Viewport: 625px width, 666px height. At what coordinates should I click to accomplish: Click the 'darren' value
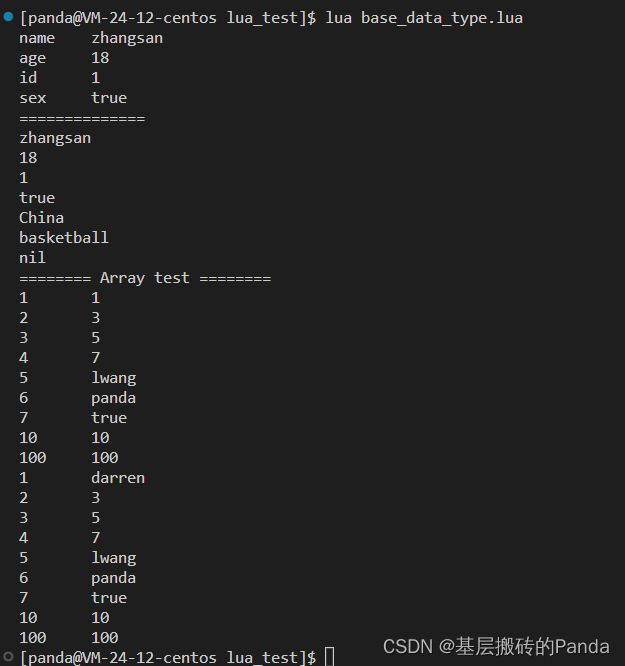(x=118, y=477)
